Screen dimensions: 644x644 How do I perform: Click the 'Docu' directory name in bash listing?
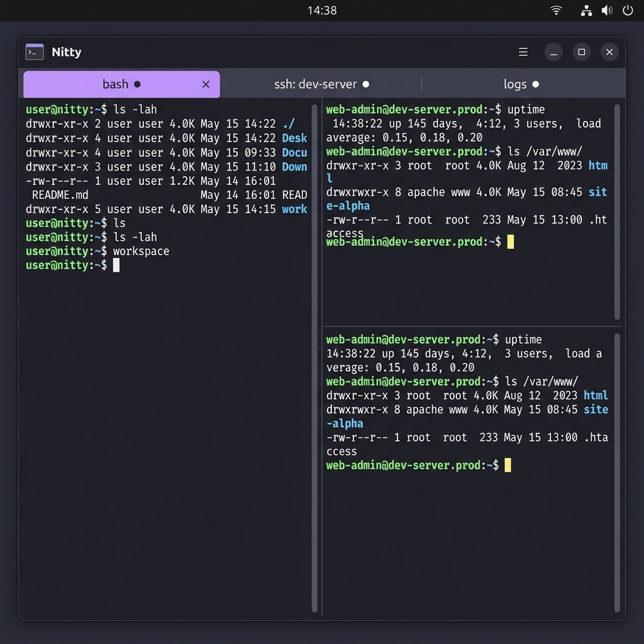coord(294,152)
